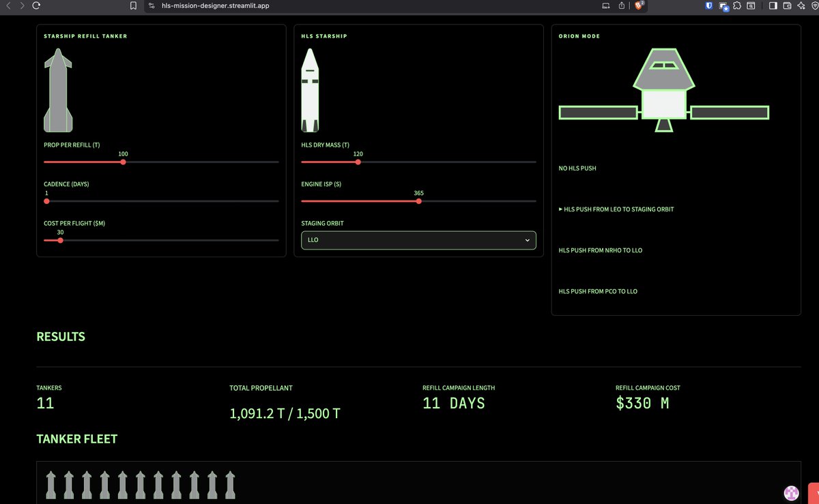This screenshot has width=819, height=504.
Task: Click the Prop Per Refill slider handle at 100
Action: 123,162
